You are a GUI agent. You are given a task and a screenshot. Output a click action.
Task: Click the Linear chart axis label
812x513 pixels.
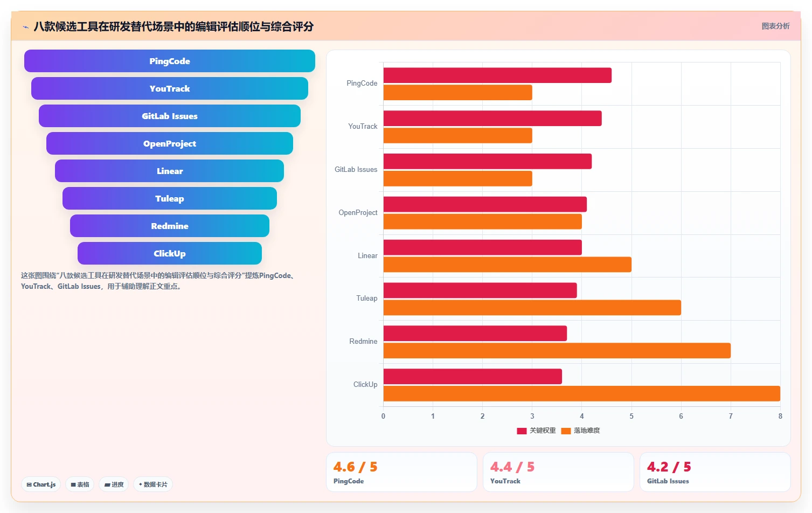click(x=367, y=256)
